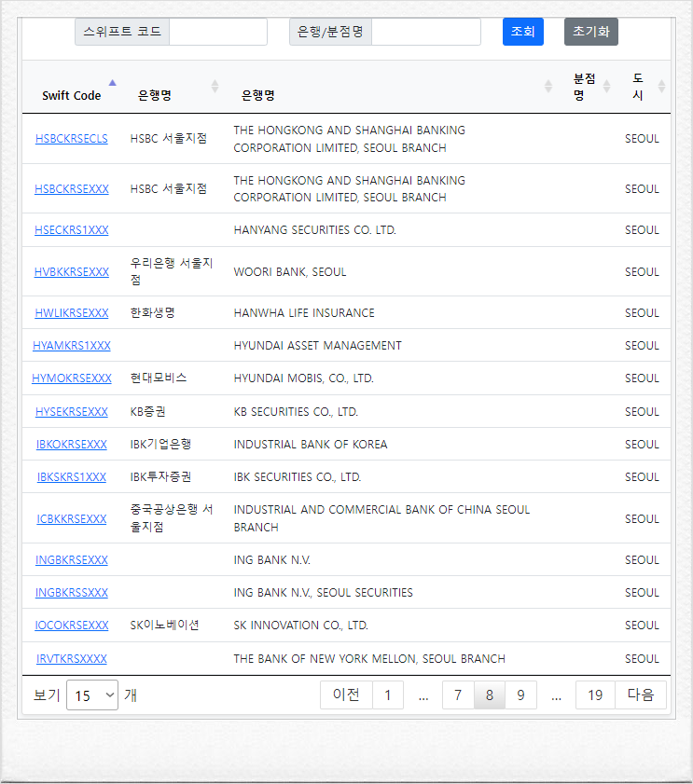Go to page 1

tap(388, 695)
